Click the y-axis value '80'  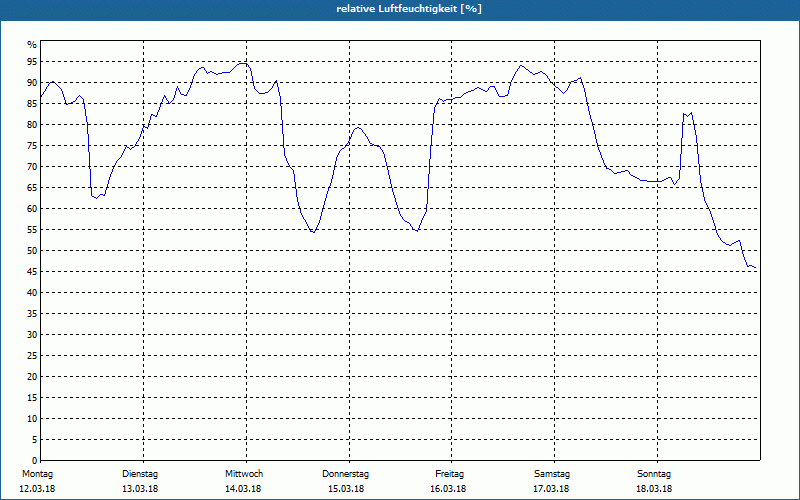(x=32, y=124)
